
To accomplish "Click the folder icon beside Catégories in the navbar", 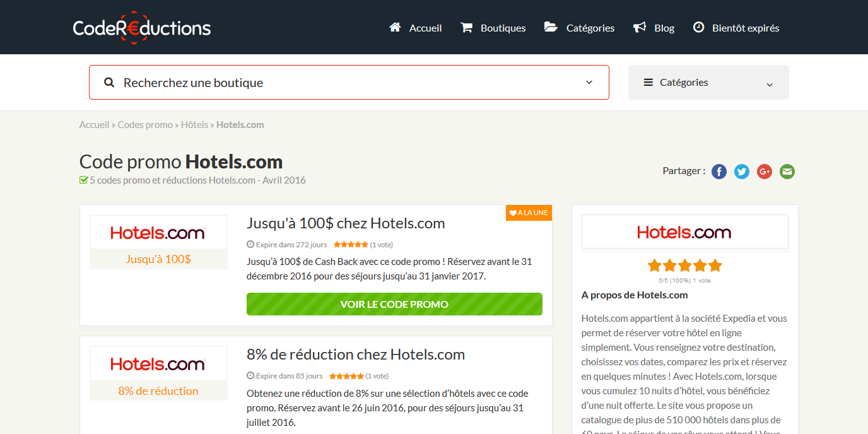I will coord(551,27).
